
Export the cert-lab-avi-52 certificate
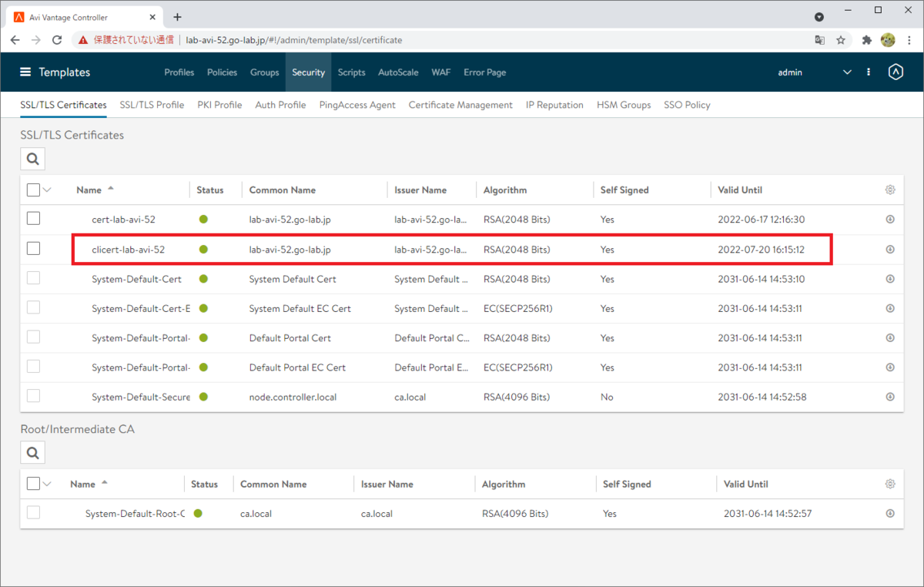click(890, 220)
